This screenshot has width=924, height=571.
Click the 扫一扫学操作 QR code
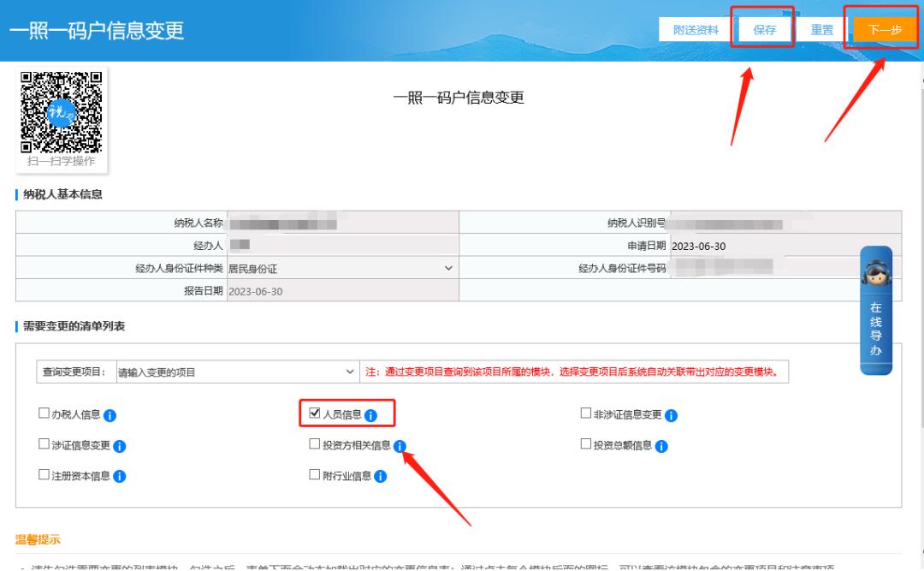click(x=60, y=112)
